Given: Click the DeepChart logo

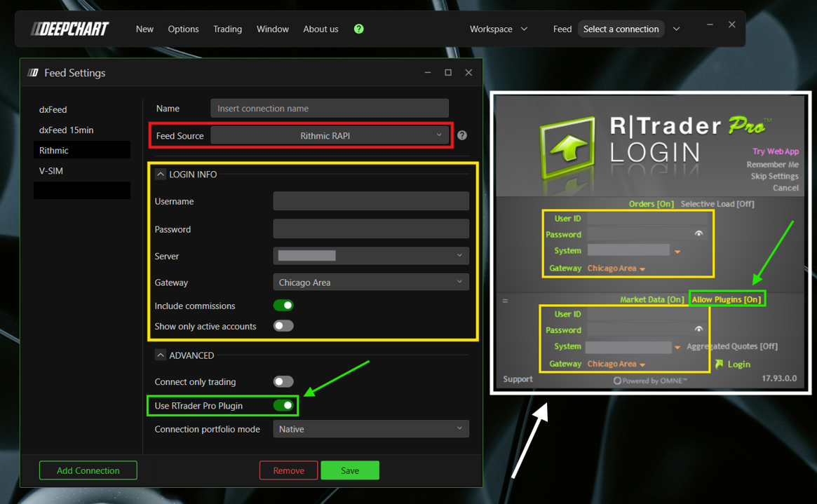Looking at the screenshot, I should (x=70, y=29).
